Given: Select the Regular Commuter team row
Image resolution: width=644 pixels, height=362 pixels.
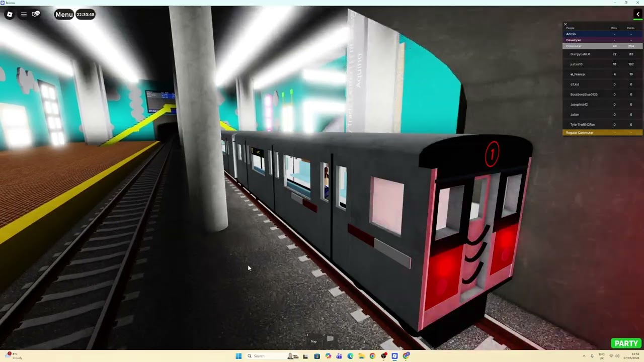Looking at the screenshot, I should coord(602,133).
